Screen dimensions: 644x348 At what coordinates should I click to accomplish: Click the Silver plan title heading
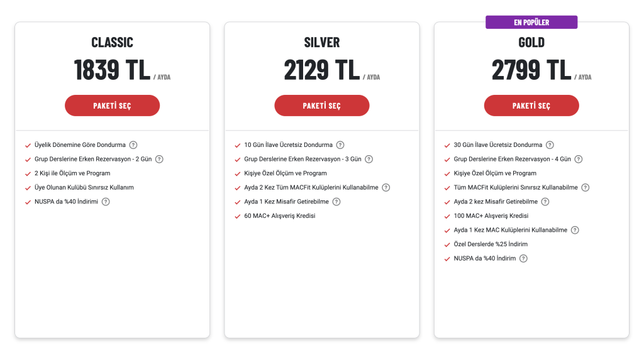(x=322, y=42)
